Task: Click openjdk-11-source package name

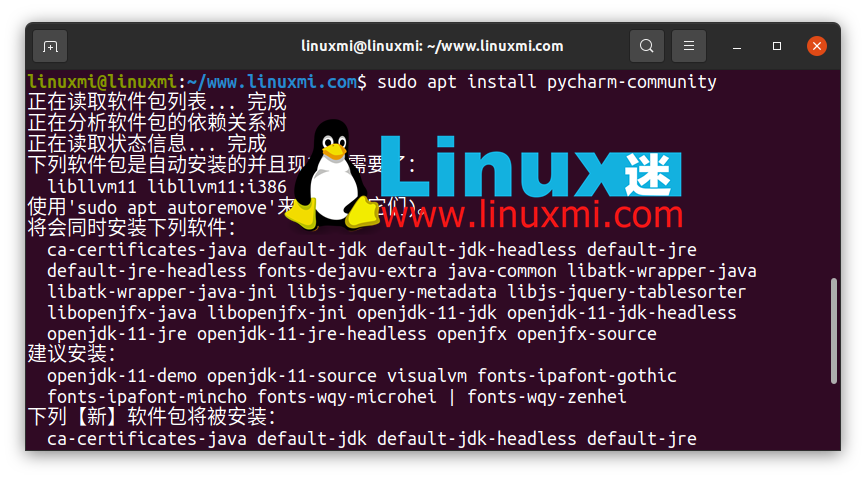Action: click(x=292, y=376)
